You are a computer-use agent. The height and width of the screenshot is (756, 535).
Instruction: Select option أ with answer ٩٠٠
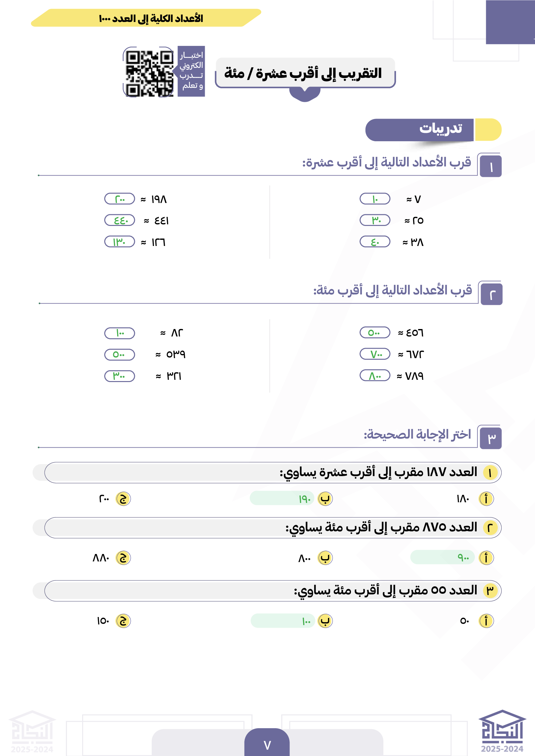486,558
